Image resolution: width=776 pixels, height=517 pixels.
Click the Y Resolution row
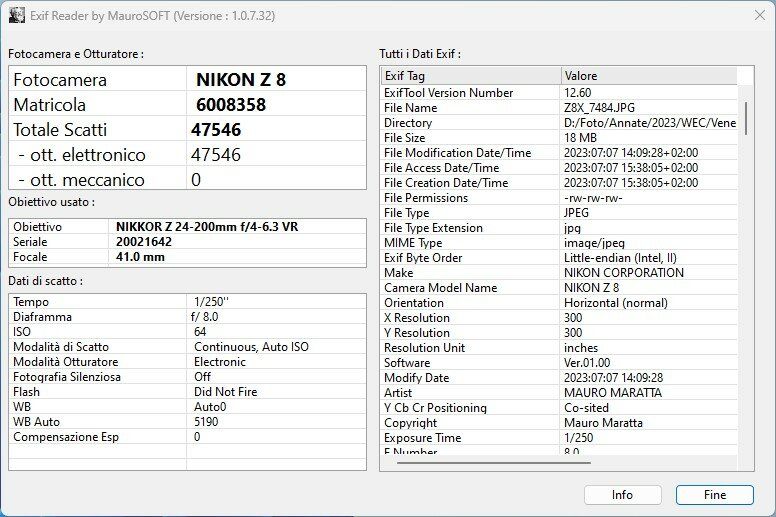tap(559, 333)
